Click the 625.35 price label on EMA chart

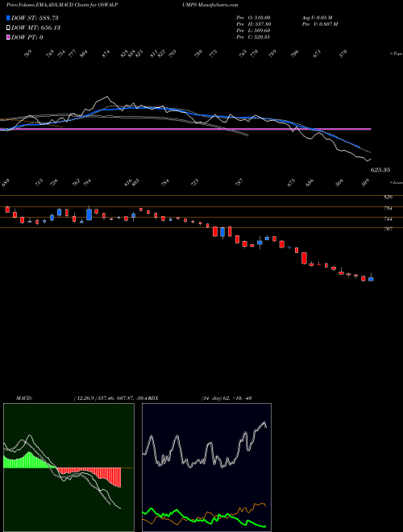[x=380, y=170]
